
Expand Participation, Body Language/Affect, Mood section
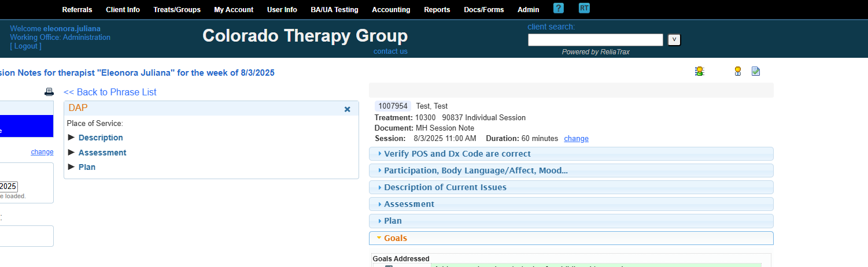pyautogui.click(x=475, y=170)
